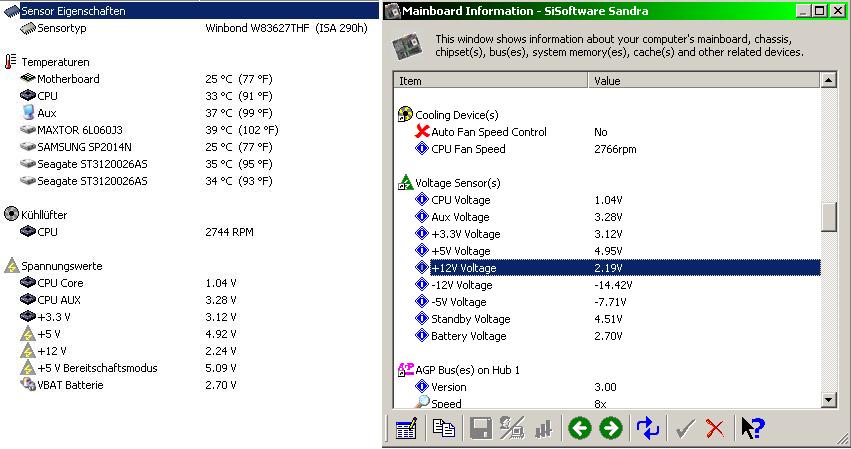Click the red X Cancel icon

[714, 429]
